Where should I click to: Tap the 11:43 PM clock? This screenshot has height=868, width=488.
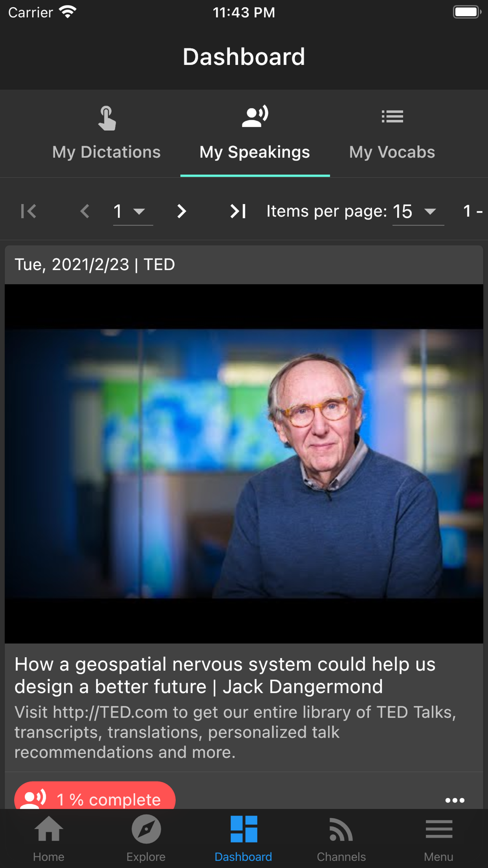(244, 12)
